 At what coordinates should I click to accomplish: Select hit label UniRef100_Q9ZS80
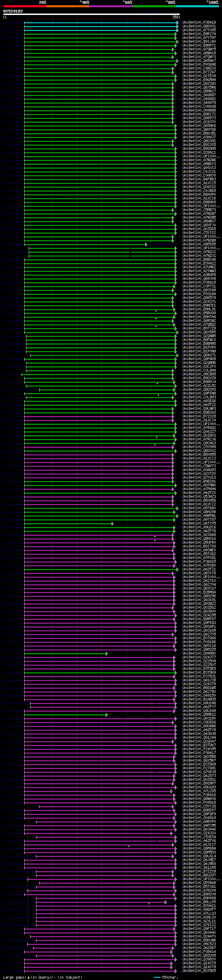(x=199, y=84)
